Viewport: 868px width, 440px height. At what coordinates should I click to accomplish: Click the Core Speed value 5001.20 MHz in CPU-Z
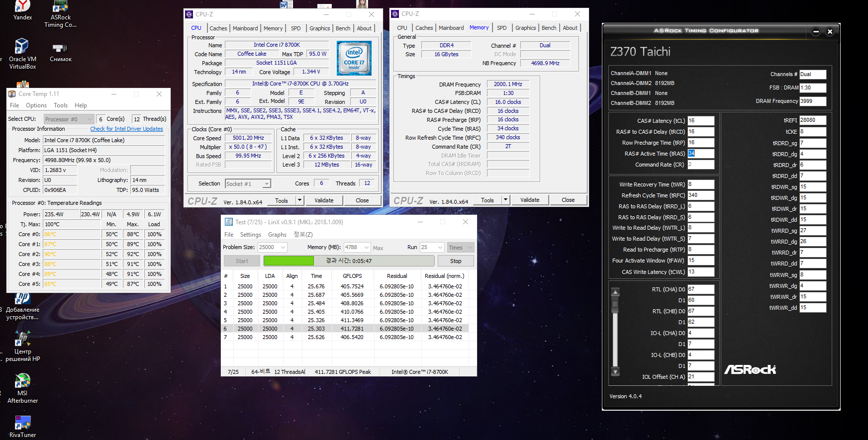tap(248, 138)
